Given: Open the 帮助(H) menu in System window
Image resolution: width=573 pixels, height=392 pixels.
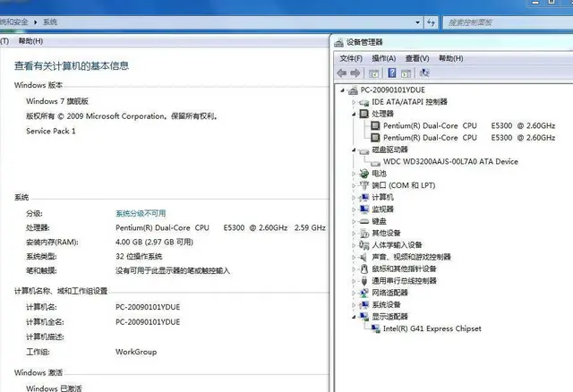Looking at the screenshot, I should [30, 41].
